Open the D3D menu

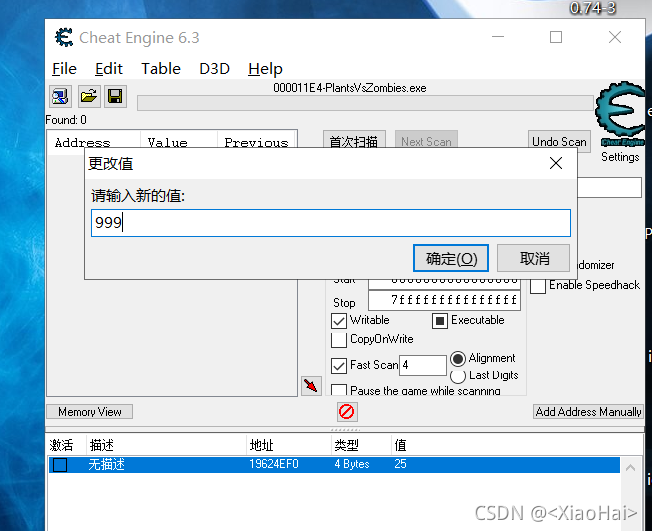click(215, 69)
